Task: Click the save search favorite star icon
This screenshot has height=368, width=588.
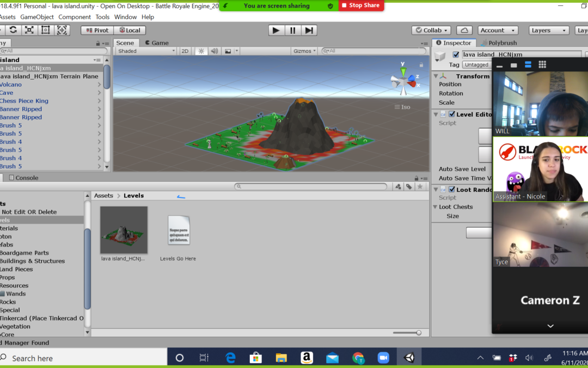Action: click(x=420, y=186)
